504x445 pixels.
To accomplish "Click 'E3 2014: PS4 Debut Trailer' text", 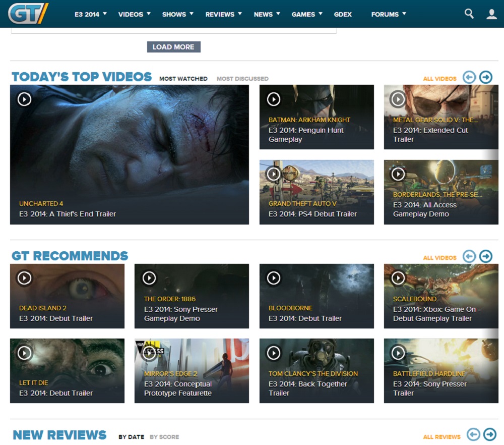I will tap(312, 214).
